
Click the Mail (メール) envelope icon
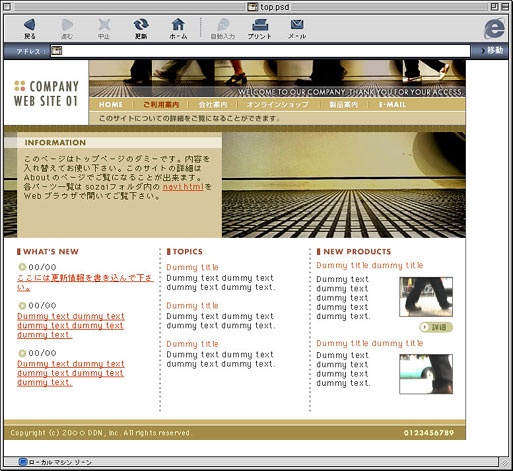297,25
